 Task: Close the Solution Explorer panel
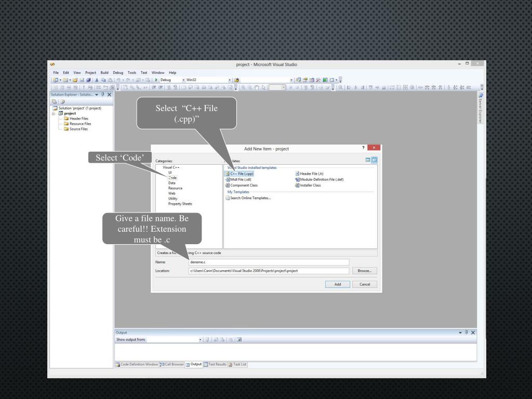[x=109, y=95]
